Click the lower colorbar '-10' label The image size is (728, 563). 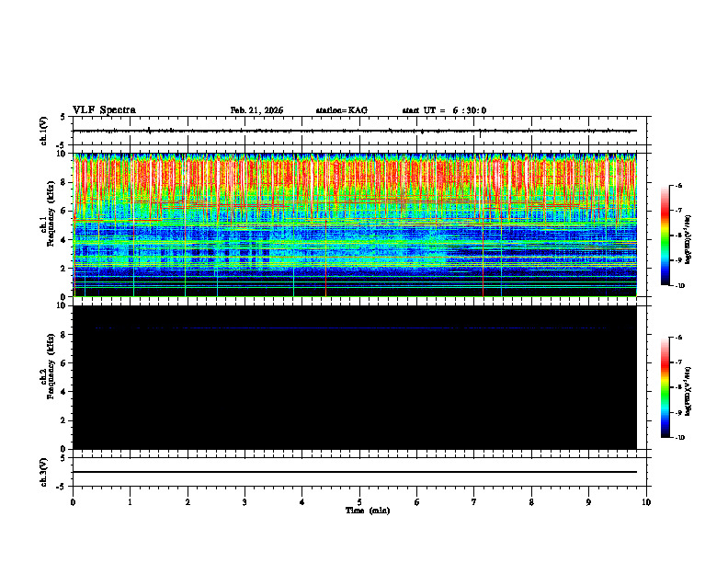click(x=678, y=438)
